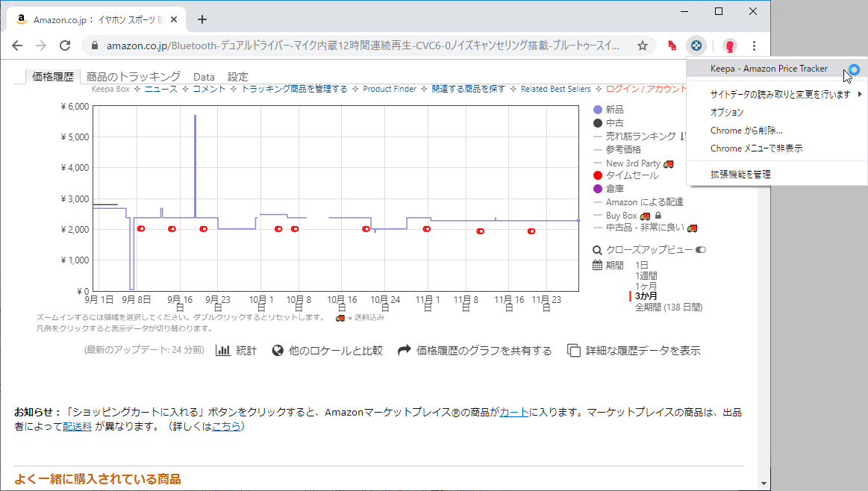Image resolution: width=868 pixels, height=491 pixels.
Task: Click the Keepa extension icon in toolbar
Action: [696, 46]
